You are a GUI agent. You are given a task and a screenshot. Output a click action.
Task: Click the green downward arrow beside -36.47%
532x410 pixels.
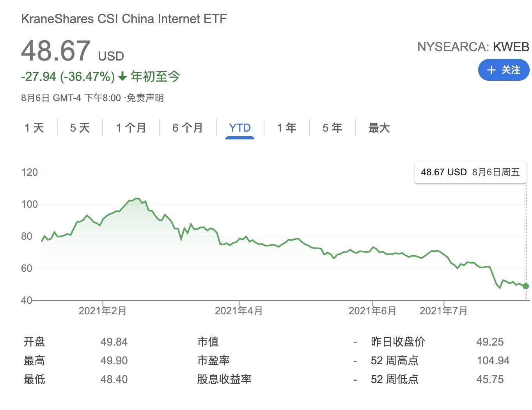tap(122, 77)
